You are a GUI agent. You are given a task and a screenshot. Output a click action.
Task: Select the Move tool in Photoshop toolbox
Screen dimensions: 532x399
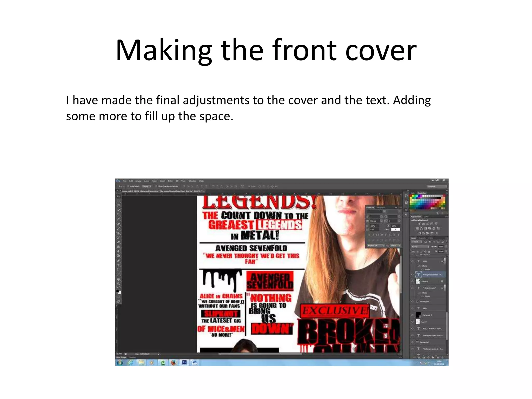[118, 196]
